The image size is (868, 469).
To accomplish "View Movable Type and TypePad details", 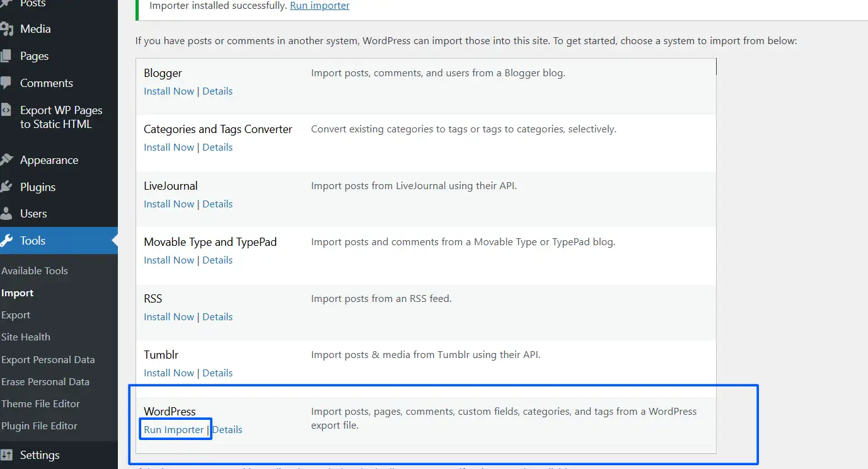I will click(x=217, y=260).
